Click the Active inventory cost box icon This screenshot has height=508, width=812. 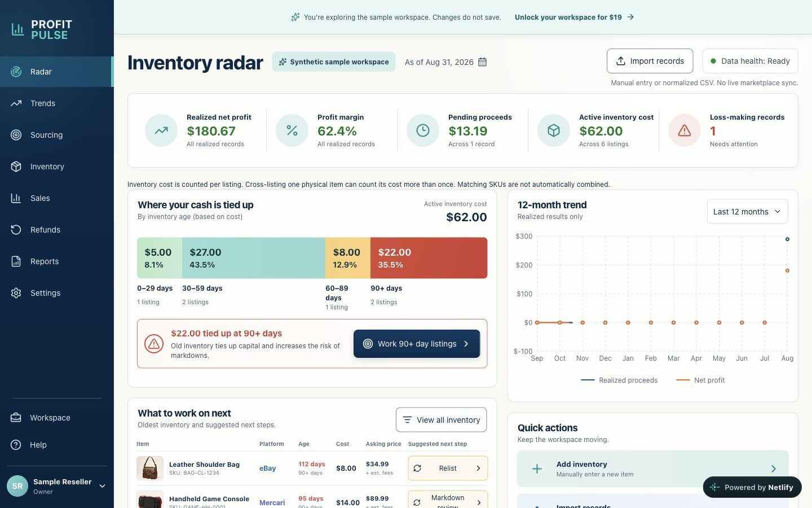pos(554,130)
